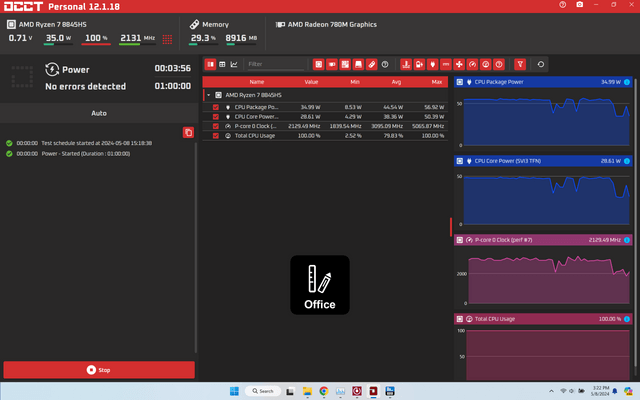Toggle the battery/voltage sensor type filter

[x=419, y=64]
